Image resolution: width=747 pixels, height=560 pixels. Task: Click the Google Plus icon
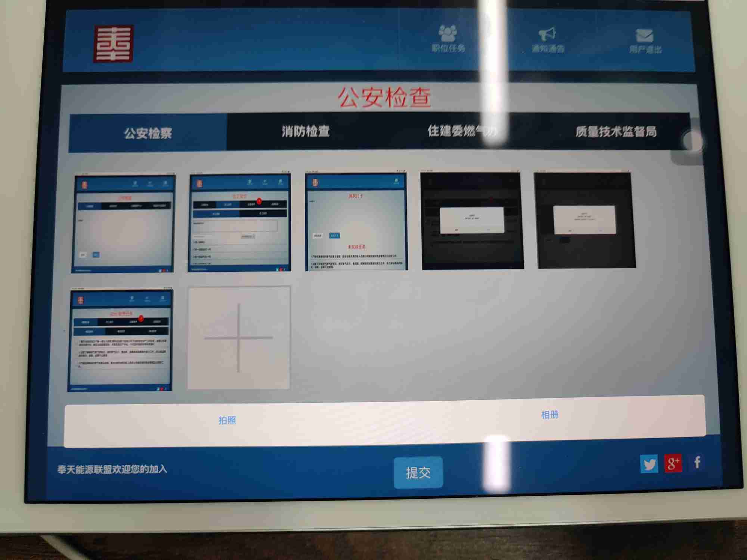pos(673,463)
